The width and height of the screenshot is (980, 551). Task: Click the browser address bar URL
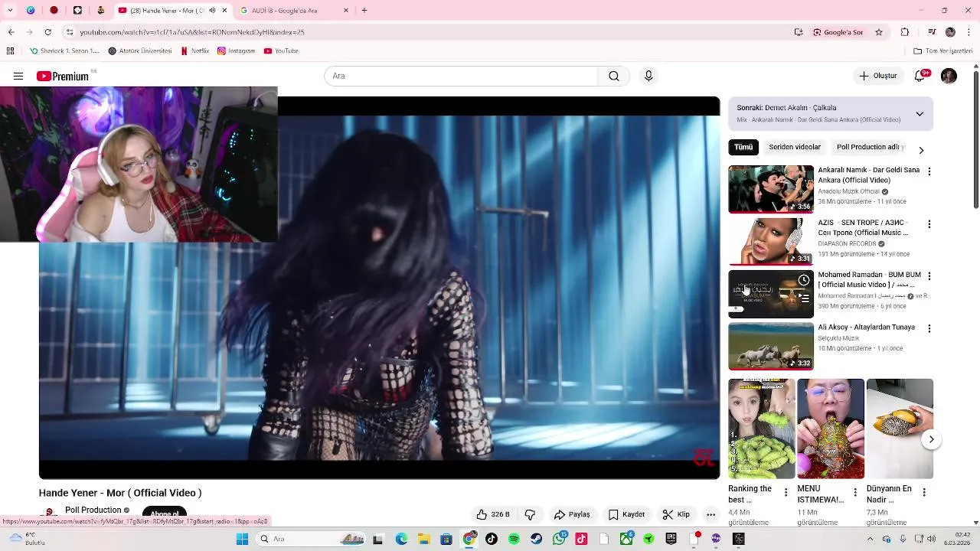pos(192,32)
